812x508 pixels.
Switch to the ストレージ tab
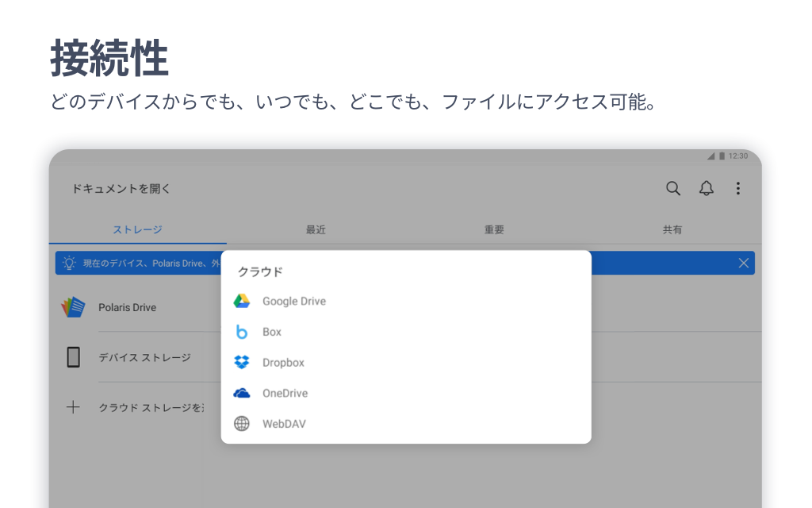[x=138, y=229]
